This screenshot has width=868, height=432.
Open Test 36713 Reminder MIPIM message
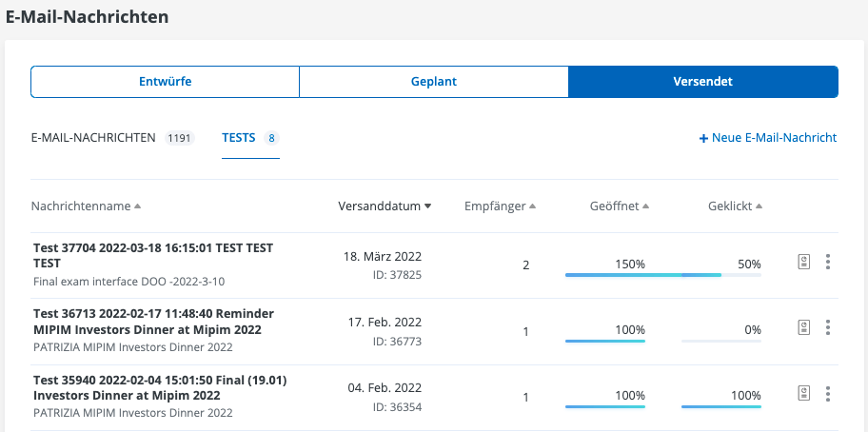(x=152, y=322)
